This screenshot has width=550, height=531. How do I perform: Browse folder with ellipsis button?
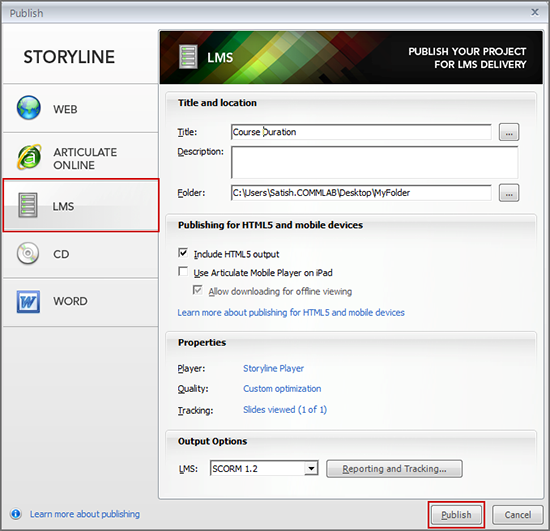(x=509, y=193)
